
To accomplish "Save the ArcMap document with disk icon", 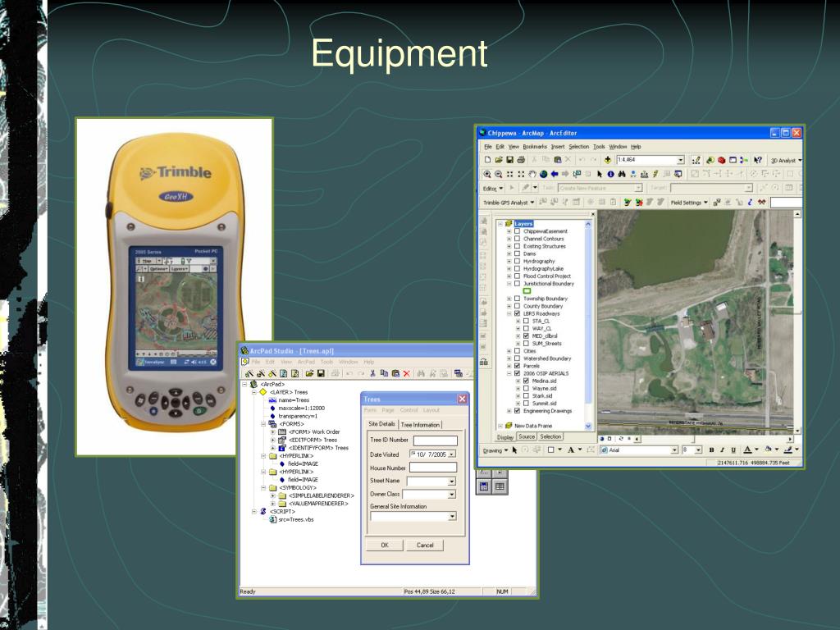I will click(509, 160).
